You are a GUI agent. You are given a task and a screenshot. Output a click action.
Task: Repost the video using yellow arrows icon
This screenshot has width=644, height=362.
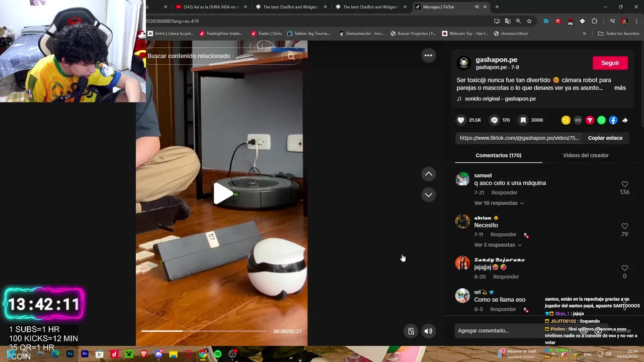click(x=566, y=120)
